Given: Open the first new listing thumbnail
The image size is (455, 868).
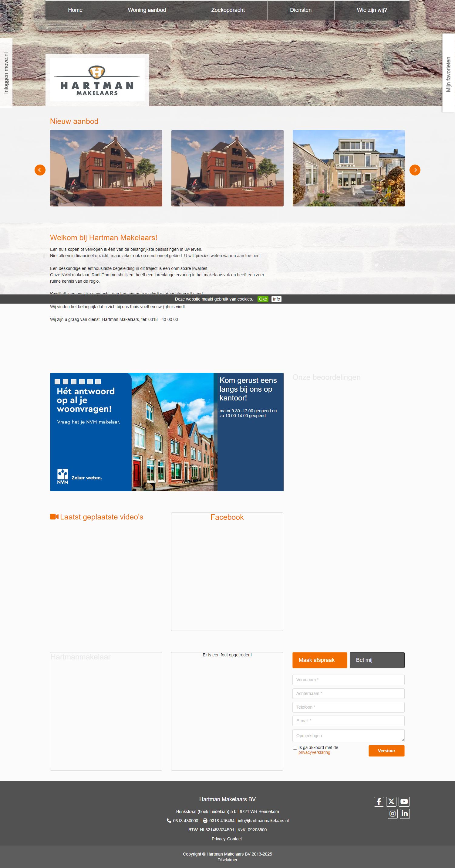Looking at the screenshot, I should point(106,168).
